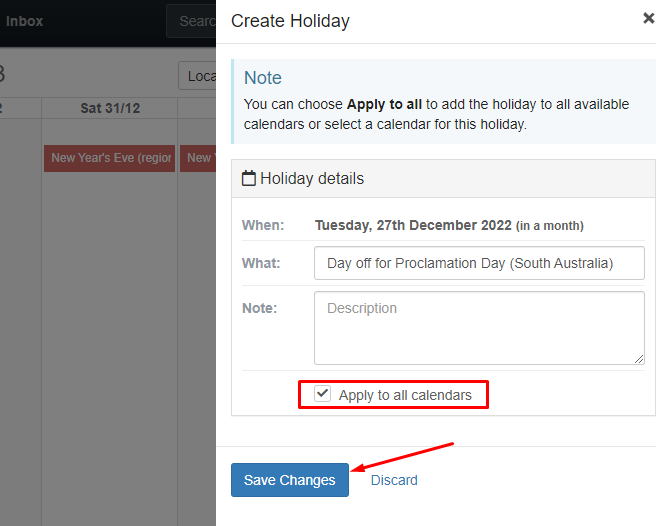The height and width of the screenshot is (526, 656).
Task: Discard the holiday changes
Action: pyautogui.click(x=394, y=480)
